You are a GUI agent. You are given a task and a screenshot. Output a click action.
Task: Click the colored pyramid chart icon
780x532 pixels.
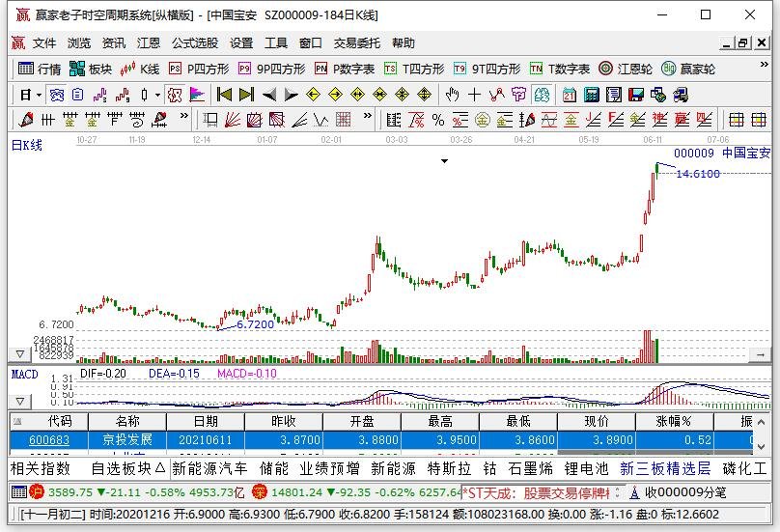pyautogui.click(x=197, y=95)
